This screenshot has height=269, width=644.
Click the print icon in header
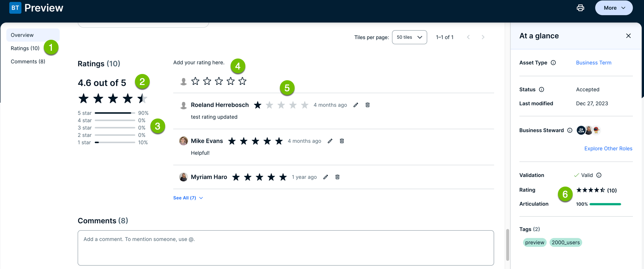[x=580, y=8]
